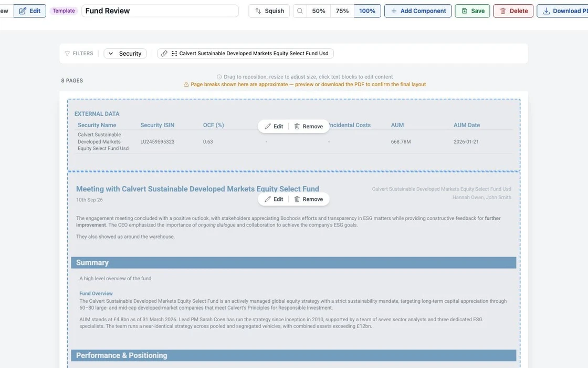Click the 'AUM stands at £4.8bn' paragraph
The height and width of the screenshot is (368, 588).
(x=281, y=323)
